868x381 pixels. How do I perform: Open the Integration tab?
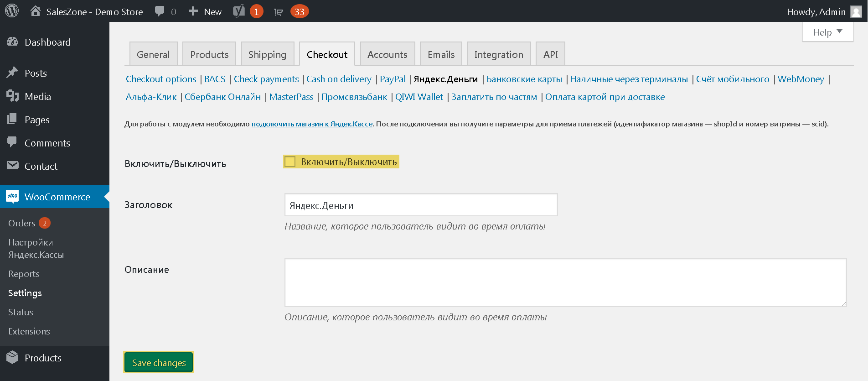click(x=499, y=54)
